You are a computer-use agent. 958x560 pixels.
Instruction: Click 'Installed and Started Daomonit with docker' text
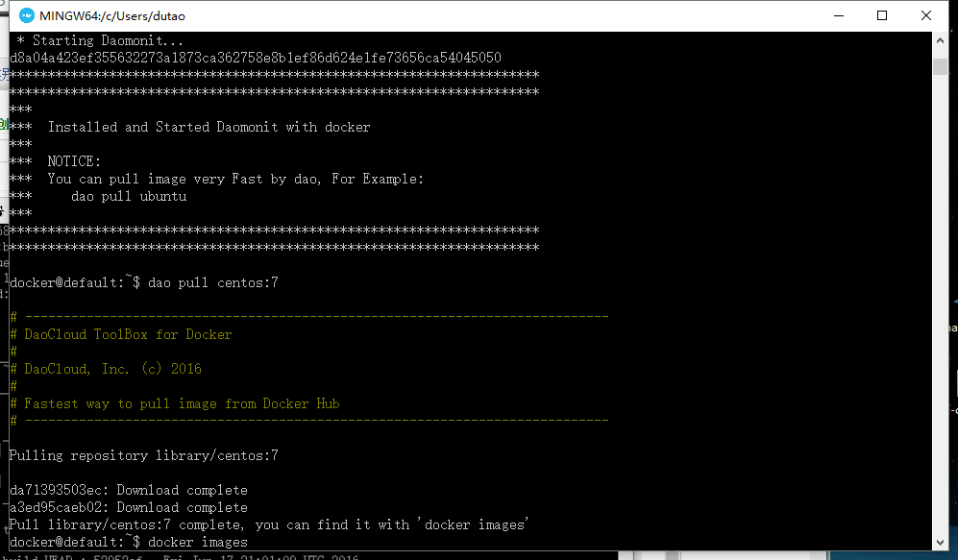pyautogui.click(x=209, y=127)
